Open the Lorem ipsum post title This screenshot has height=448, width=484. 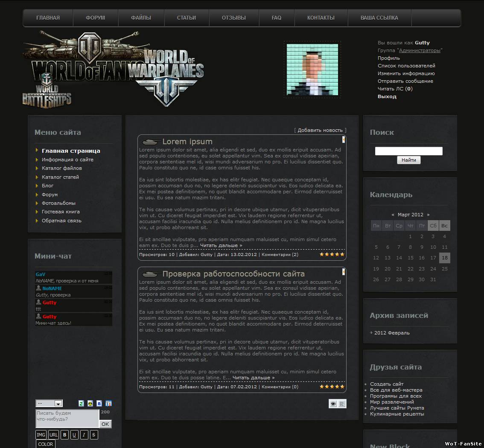click(x=187, y=142)
